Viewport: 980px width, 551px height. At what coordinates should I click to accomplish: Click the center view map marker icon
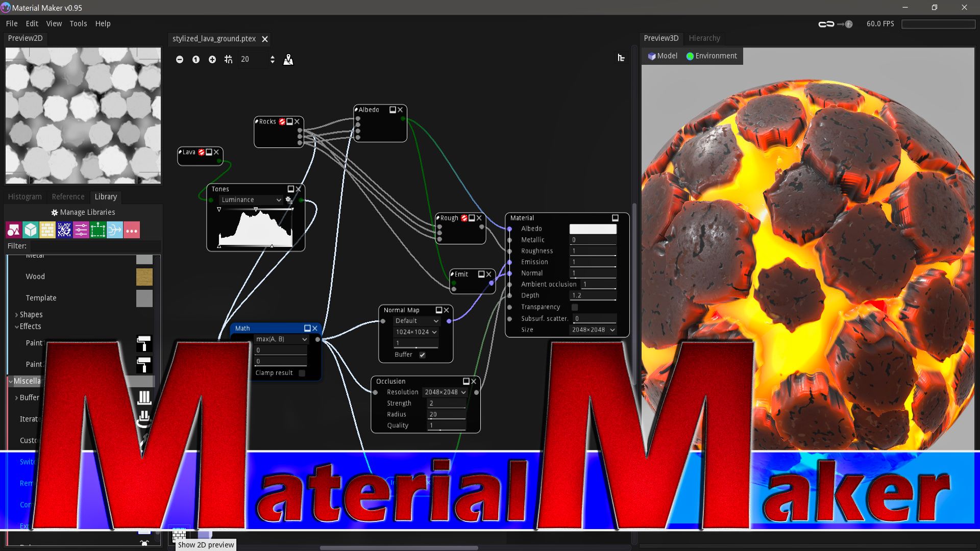click(288, 60)
